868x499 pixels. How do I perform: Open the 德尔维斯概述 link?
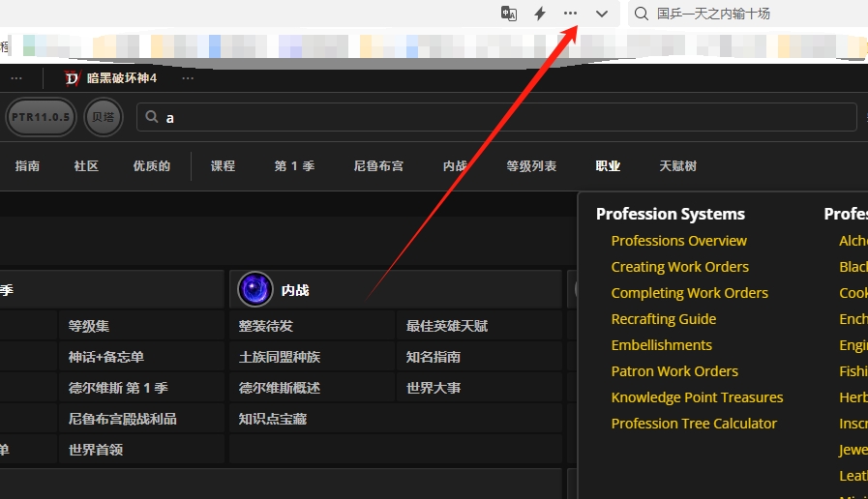280,388
